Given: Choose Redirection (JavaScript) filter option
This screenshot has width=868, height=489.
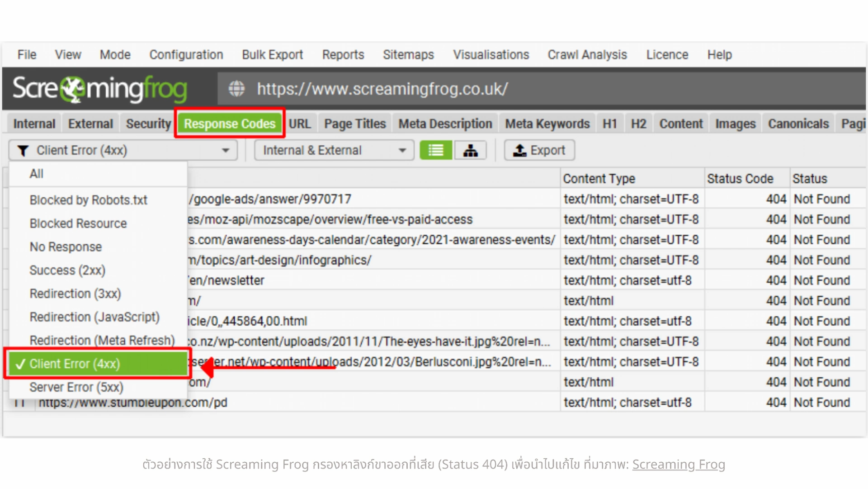Looking at the screenshot, I should pos(98,317).
